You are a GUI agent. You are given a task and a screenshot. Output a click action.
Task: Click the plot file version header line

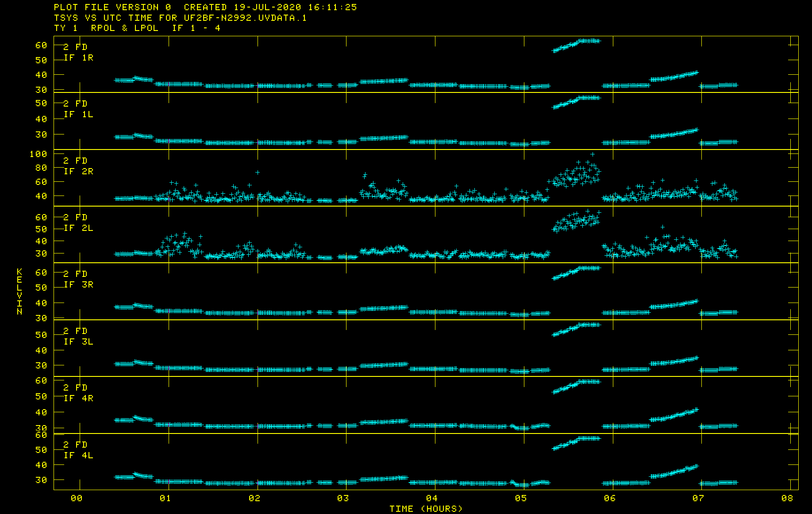pyautogui.click(x=205, y=7)
